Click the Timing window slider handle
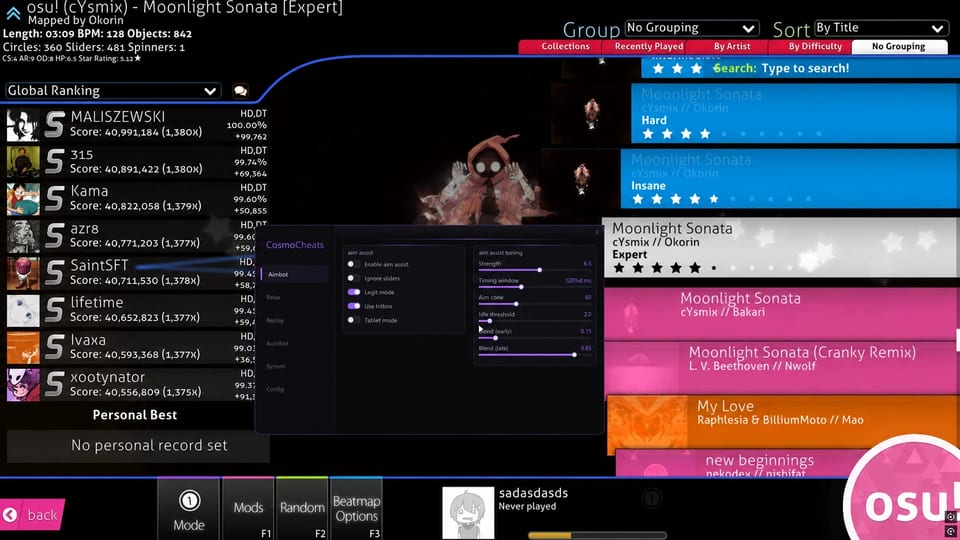This screenshot has width=960, height=540. pyautogui.click(x=521, y=287)
